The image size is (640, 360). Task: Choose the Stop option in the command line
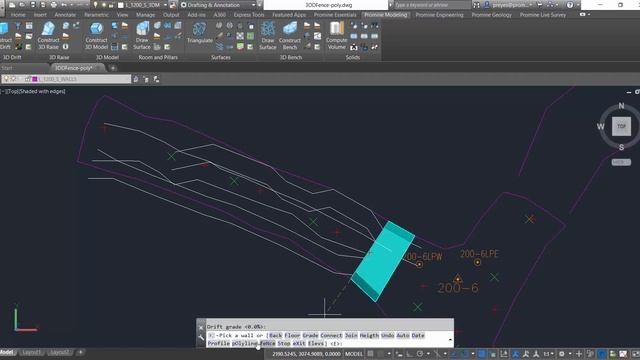point(284,344)
